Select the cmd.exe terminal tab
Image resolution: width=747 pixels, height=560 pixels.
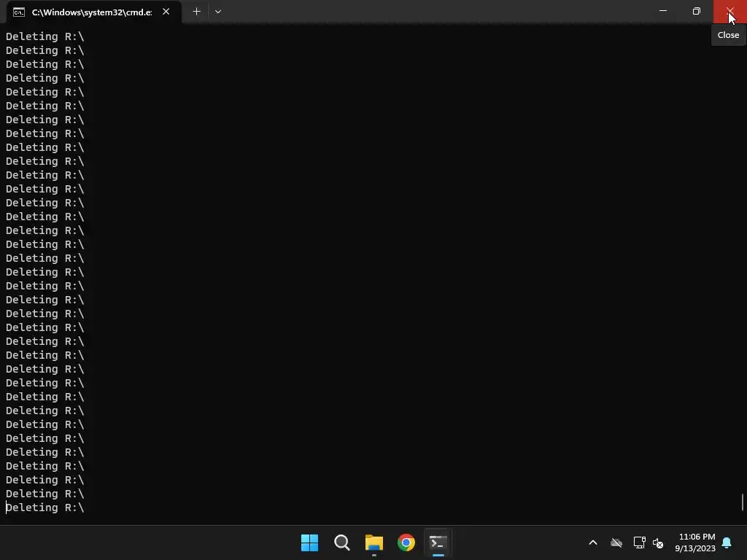(94, 12)
